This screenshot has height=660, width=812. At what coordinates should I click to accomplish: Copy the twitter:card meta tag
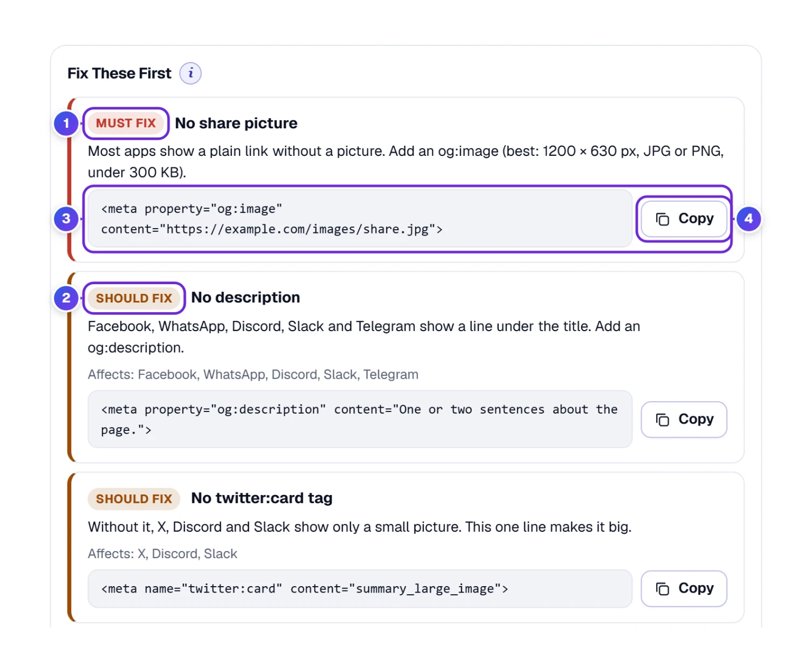(684, 588)
